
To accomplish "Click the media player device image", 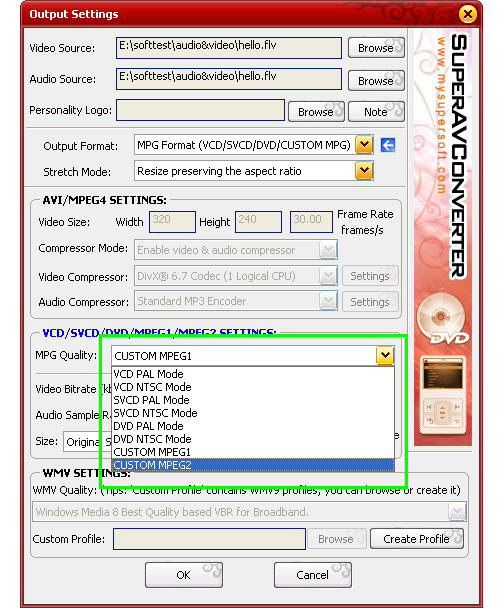I will 442,396.
